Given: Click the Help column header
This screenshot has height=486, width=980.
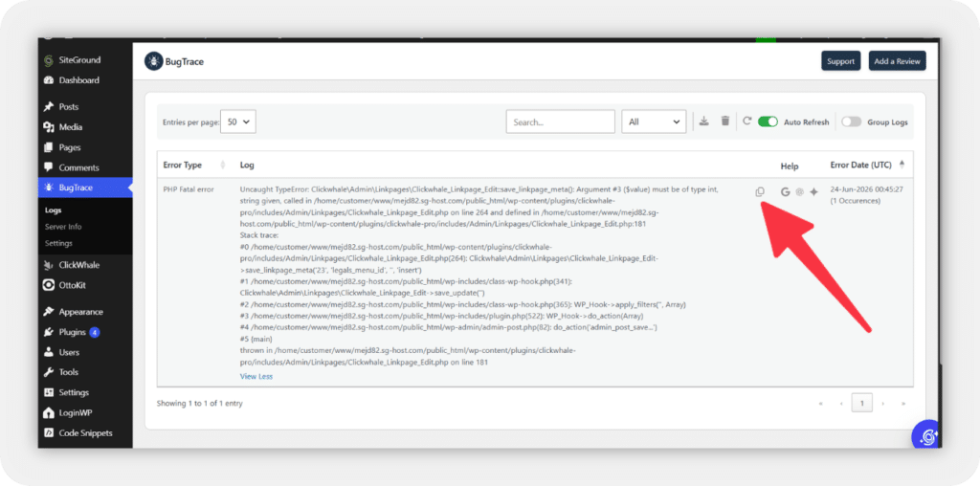Looking at the screenshot, I should [790, 166].
